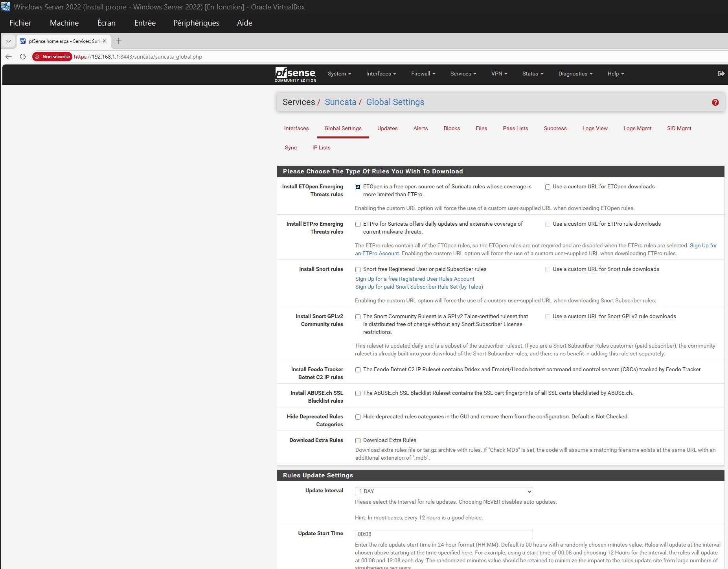Open the Sync tab
The height and width of the screenshot is (569, 728).
pos(291,147)
